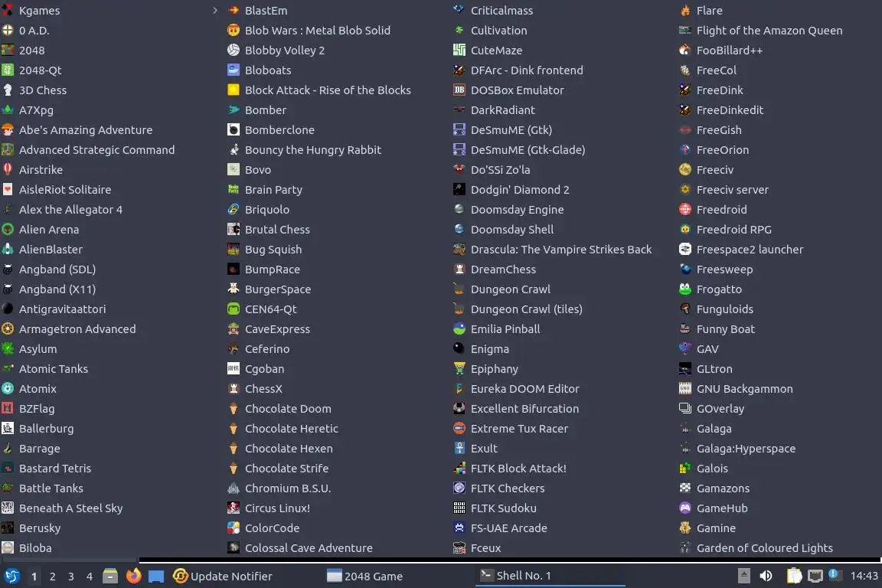
Task: Open Chocolate Doom ice cream icon
Action: [x=234, y=409]
